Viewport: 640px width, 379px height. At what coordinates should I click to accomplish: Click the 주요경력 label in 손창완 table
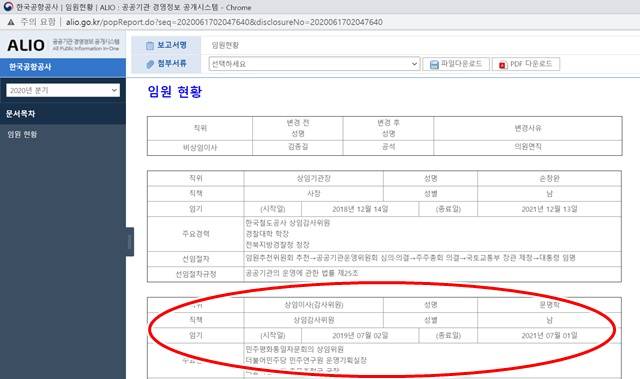(196, 234)
